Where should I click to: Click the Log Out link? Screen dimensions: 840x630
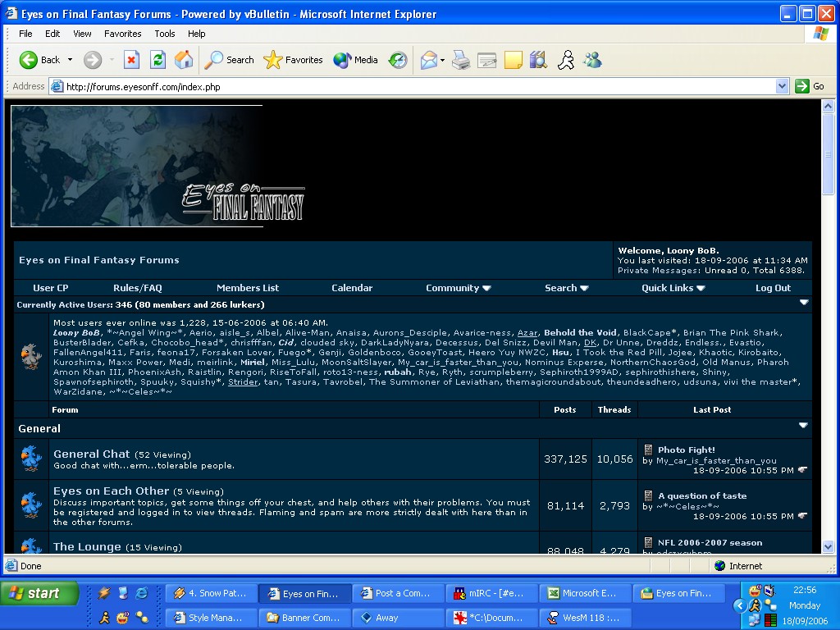click(773, 288)
